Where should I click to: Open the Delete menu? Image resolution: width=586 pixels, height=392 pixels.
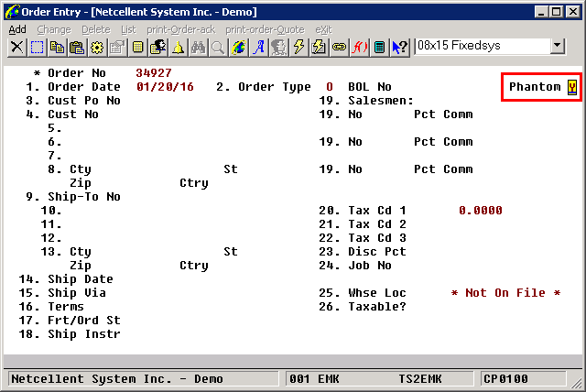click(x=96, y=29)
